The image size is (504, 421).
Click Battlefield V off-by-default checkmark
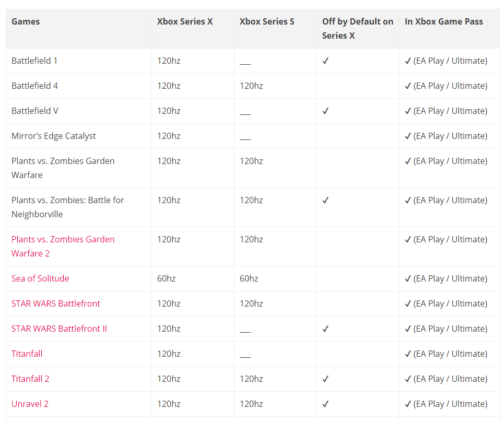325,111
